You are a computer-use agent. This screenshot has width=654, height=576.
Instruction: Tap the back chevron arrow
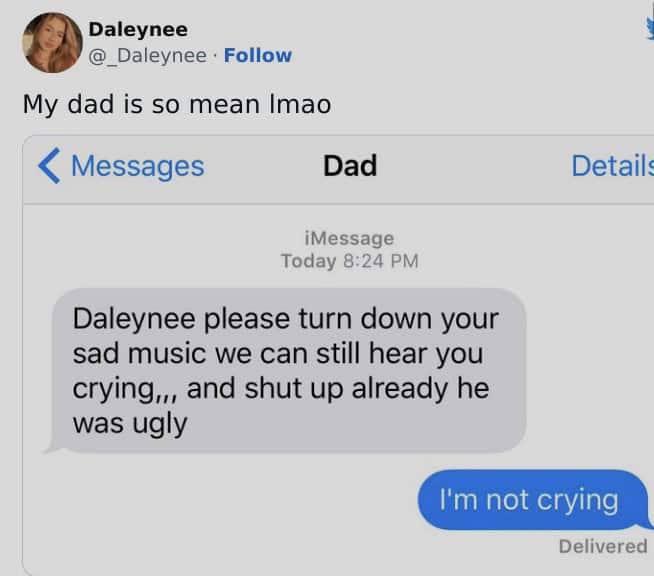click(x=49, y=166)
